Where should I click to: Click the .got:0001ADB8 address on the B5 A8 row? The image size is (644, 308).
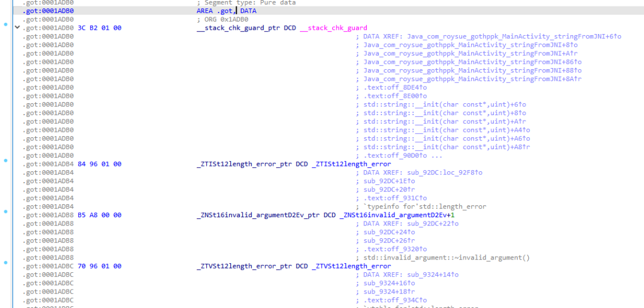point(48,215)
